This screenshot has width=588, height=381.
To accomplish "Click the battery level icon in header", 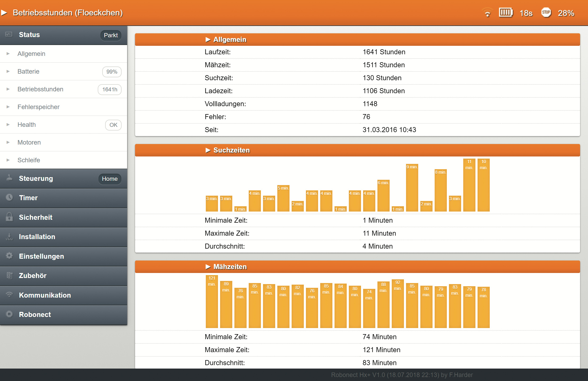I will click(506, 12).
